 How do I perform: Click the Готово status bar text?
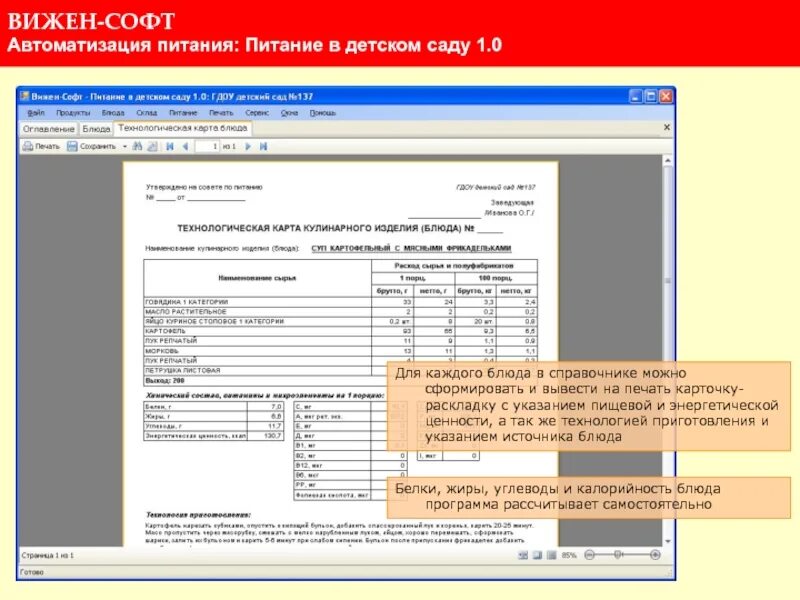[32, 572]
